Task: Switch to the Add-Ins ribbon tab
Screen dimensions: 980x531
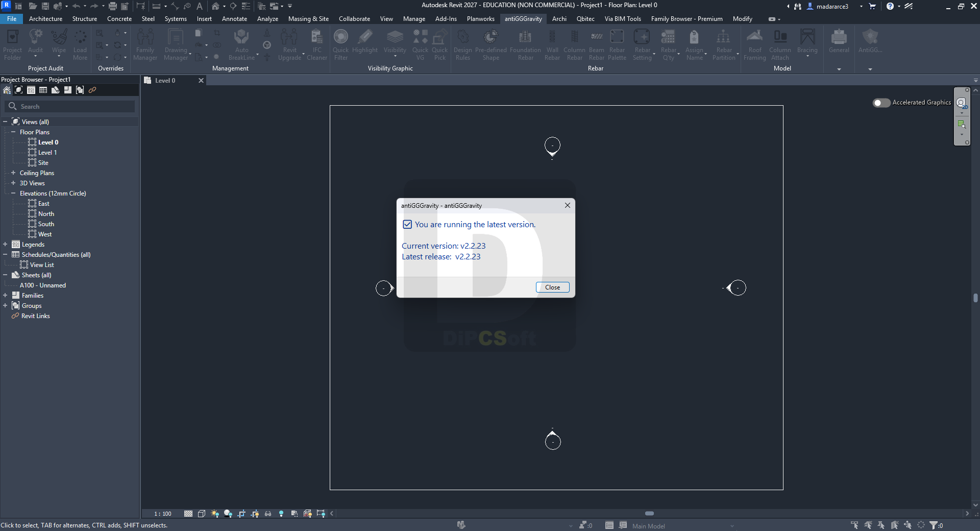Action: point(446,19)
